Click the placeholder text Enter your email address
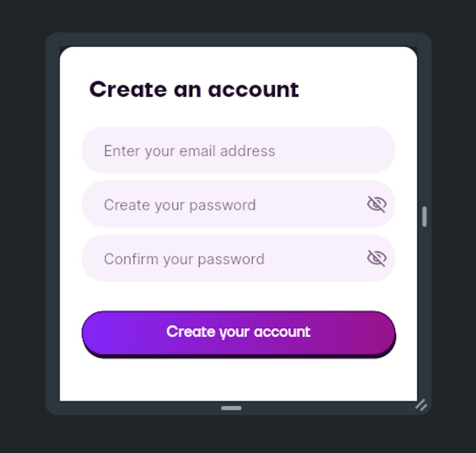Image resolution: width=476 pixels, height=453 pixels. point(189,151)
